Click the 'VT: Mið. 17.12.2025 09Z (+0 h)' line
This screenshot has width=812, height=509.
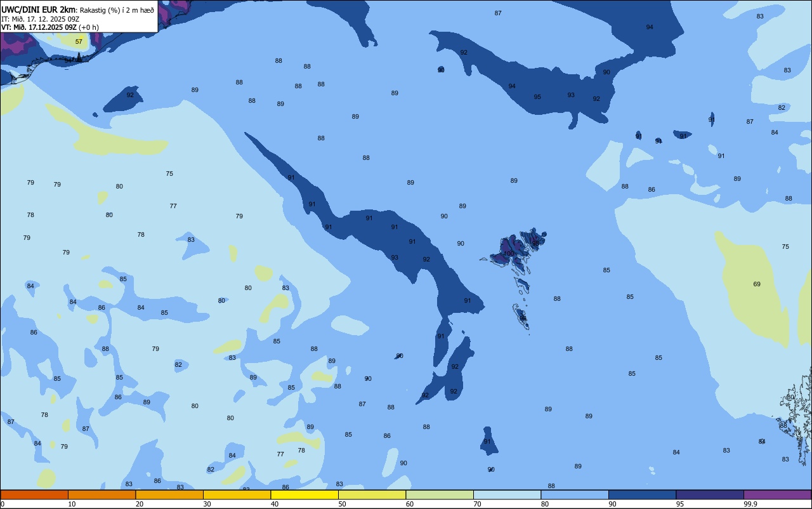tap(50, 27)
